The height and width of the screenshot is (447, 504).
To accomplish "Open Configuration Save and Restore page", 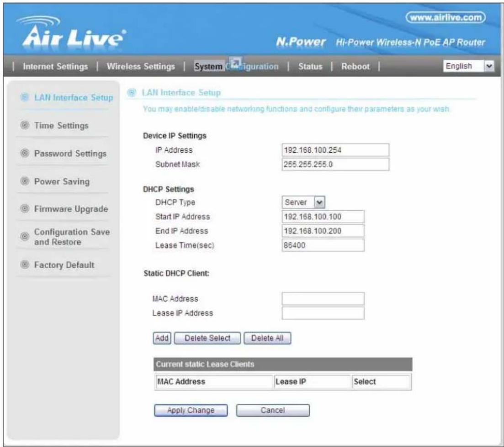I will pos(72,237).
